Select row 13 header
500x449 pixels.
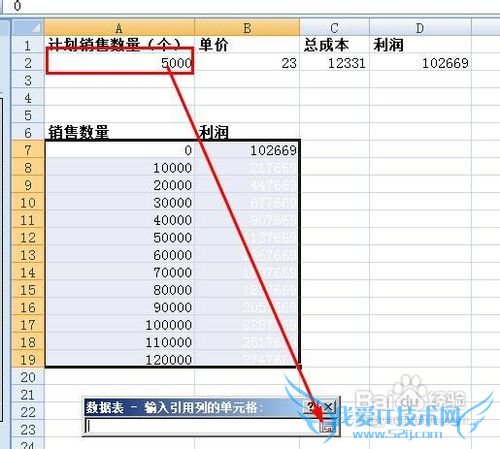click(28, 255)
